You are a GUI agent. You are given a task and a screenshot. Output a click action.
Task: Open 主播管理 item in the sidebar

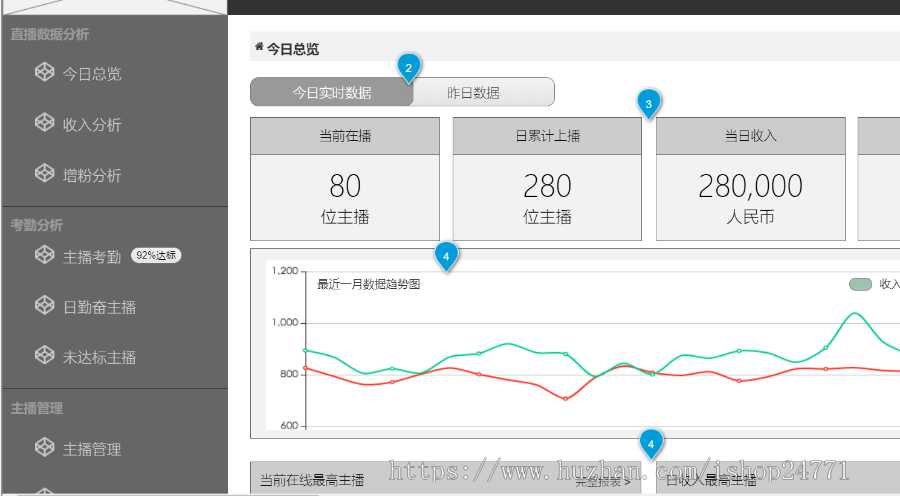tap(92, 449)
